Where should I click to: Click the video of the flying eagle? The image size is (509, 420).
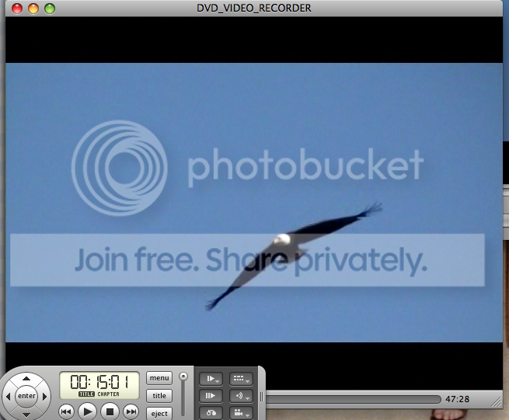[x=254, y=203]
